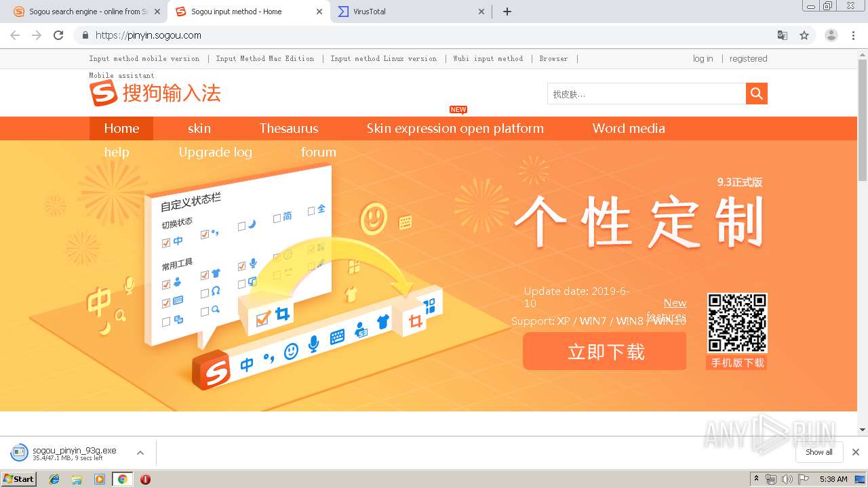Open the Word media navigation item
Screen dimensions: 868x488
pos(629,128)
